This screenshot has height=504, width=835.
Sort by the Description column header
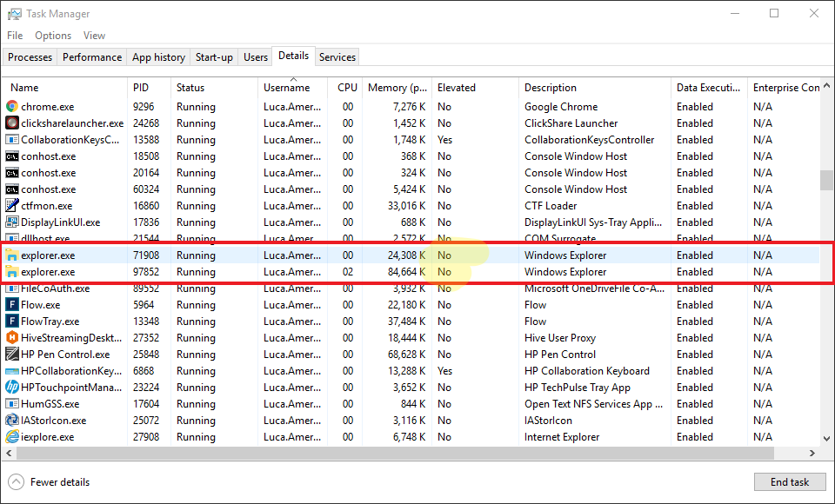[x=595, y=88]
